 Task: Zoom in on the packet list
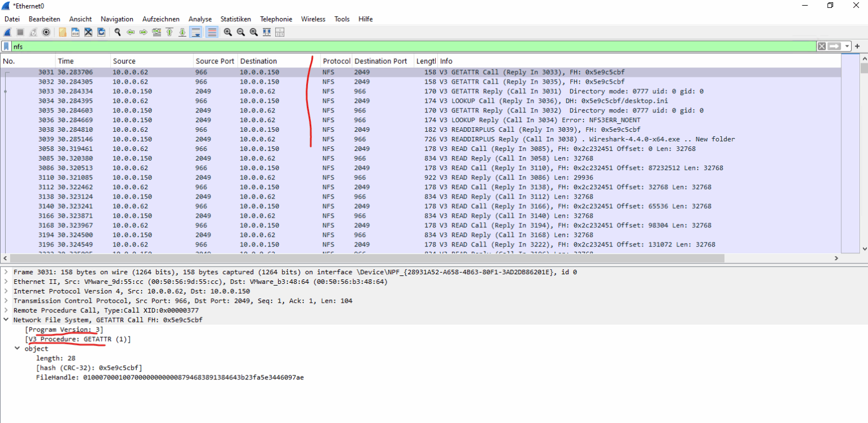[228, 32]
